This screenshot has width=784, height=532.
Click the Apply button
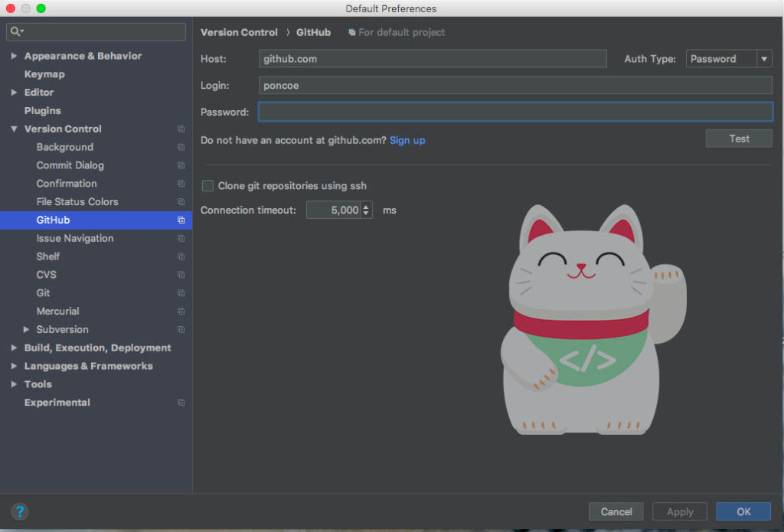pyautogui.click(x=680, y=511)
